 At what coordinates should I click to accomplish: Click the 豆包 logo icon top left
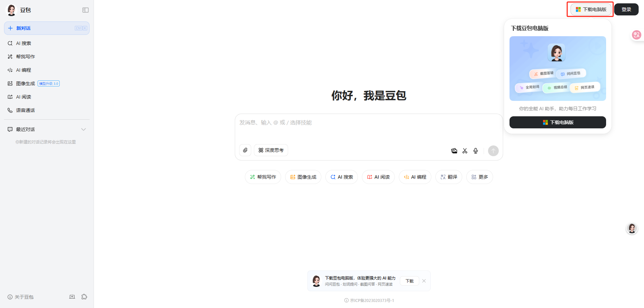click(x=11, y=10)
